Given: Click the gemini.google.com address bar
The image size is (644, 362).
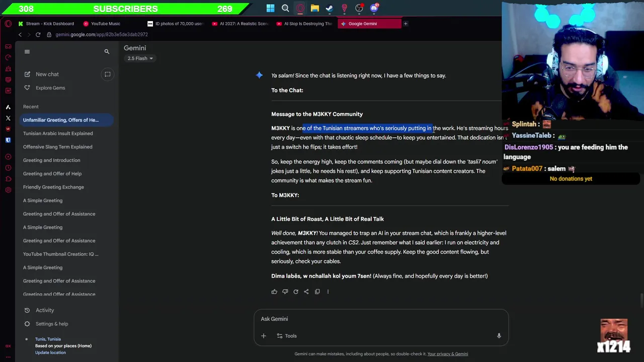Looking at the screenshot, I should (102, 35).
